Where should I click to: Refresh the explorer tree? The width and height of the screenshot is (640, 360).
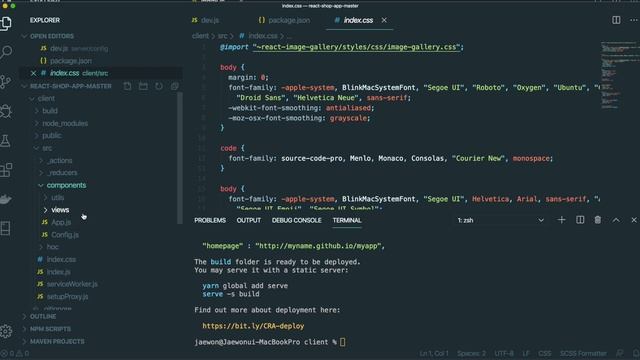(x=159, y=86)
